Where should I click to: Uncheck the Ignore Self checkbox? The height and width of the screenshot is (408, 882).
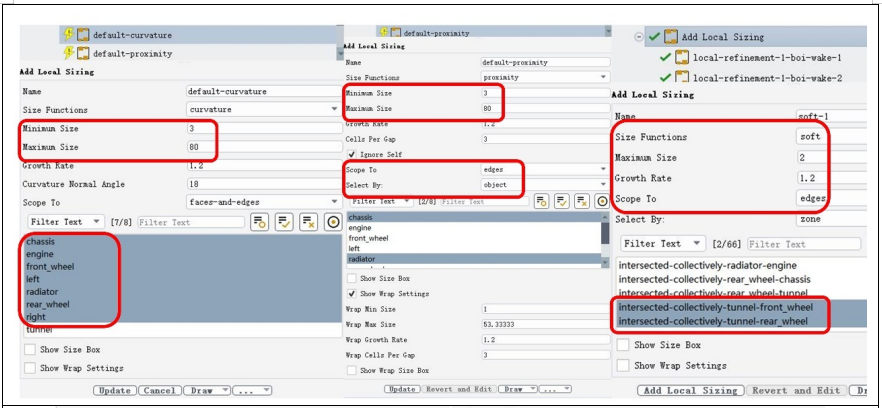click(x=352, y=154)
